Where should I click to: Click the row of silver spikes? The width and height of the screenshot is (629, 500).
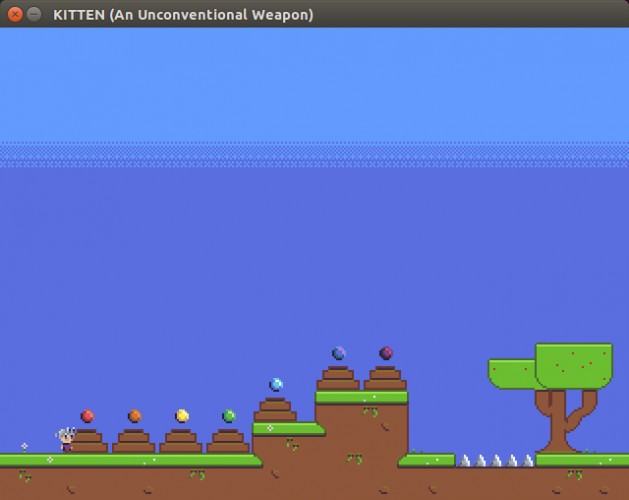tap(496, 461)
